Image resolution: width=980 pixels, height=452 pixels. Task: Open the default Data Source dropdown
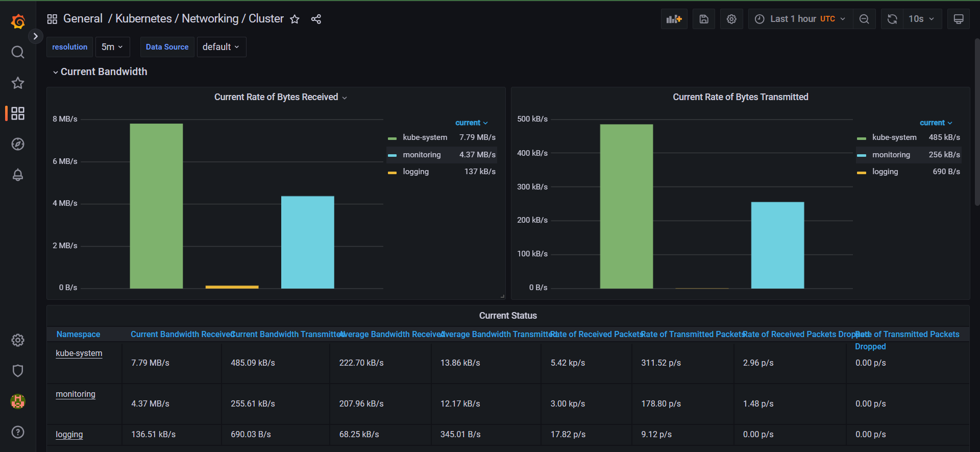tap(222, 47)
